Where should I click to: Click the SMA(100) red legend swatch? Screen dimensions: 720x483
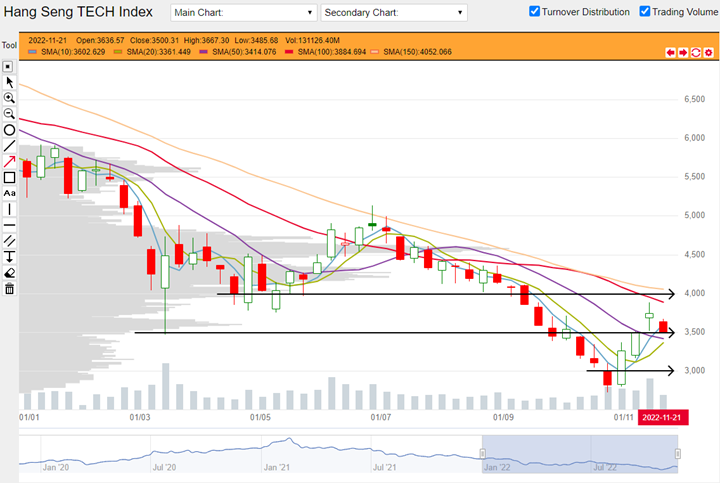click(289, 52)
